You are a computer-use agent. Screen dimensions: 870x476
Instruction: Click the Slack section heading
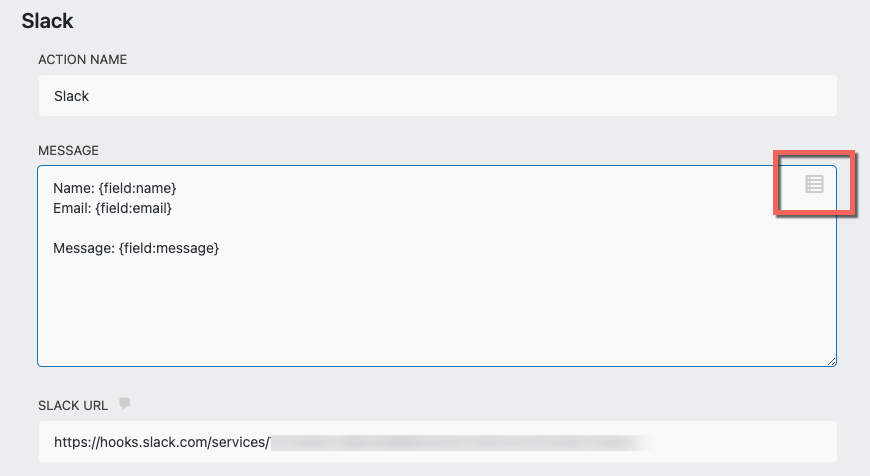pos(48,19)
